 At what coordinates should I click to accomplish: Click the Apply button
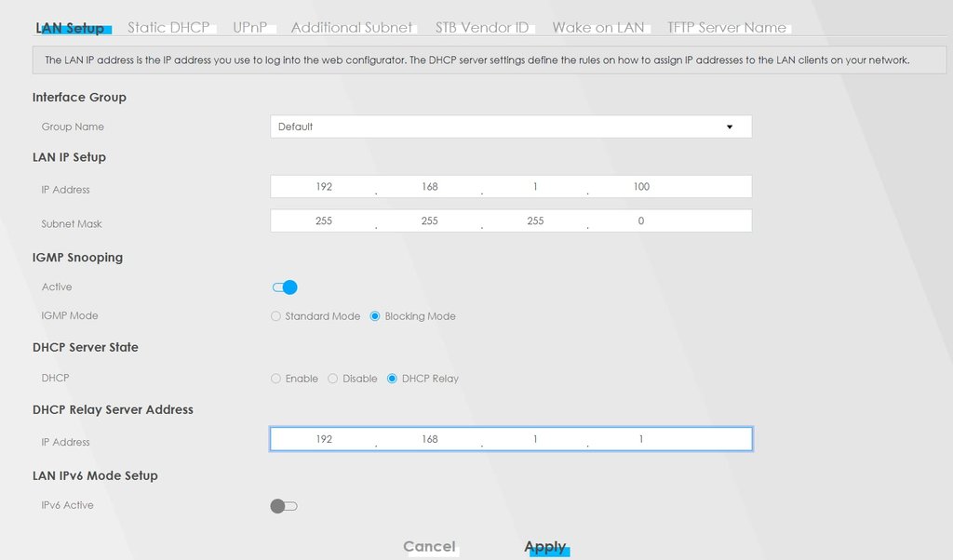(x=545, y=547)
